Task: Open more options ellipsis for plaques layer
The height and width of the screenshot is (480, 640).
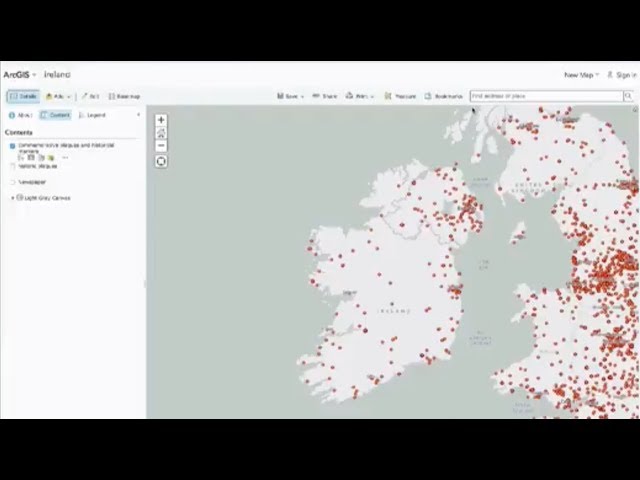Action: tap(65, 158)
